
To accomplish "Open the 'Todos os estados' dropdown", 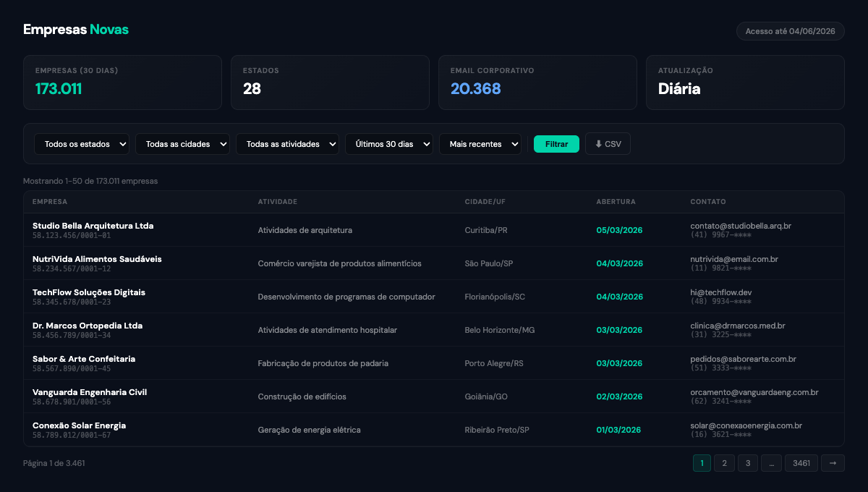I will (81, 143).
